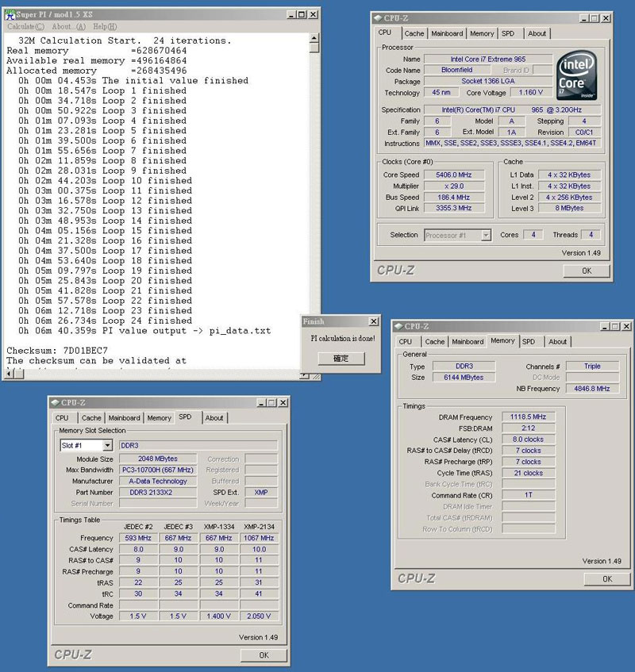Screen dimensions: 635x672
Task: Switch to Cache tab in the processor CPU-Z window
Action: tap(414, 33)
